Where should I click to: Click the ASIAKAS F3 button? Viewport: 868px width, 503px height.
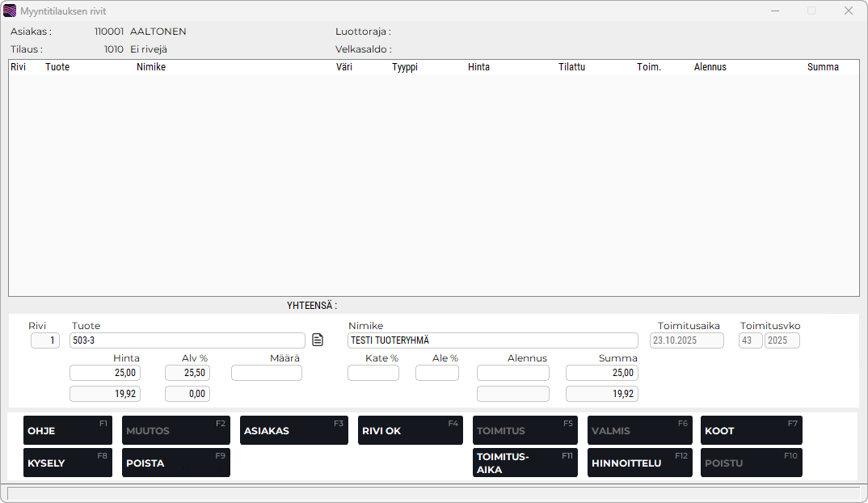(293, 430)
